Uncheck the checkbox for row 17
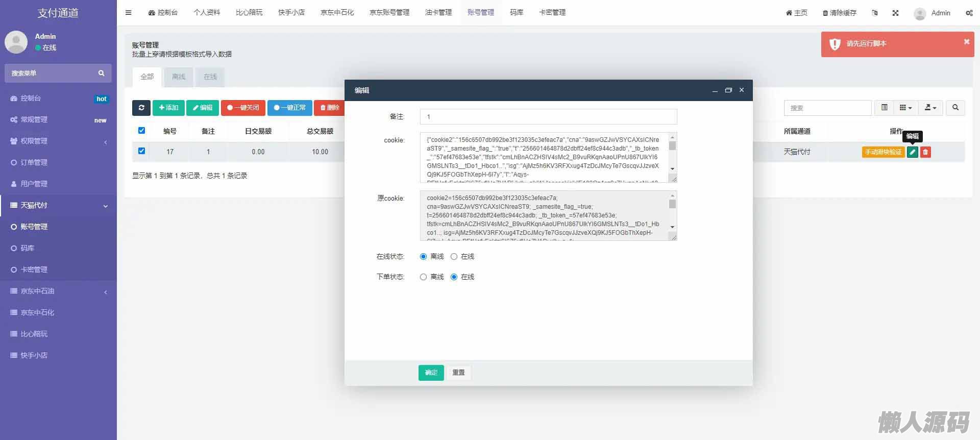The image size is (980, 440). coord(141,151)
